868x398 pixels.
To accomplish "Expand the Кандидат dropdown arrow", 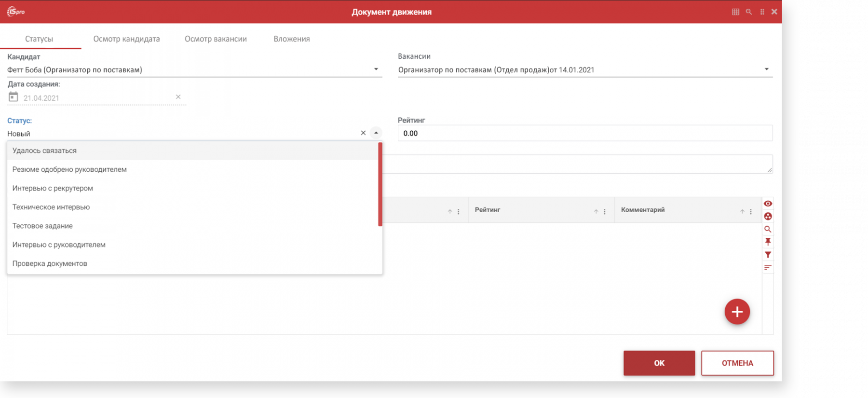I will [376, 69].
